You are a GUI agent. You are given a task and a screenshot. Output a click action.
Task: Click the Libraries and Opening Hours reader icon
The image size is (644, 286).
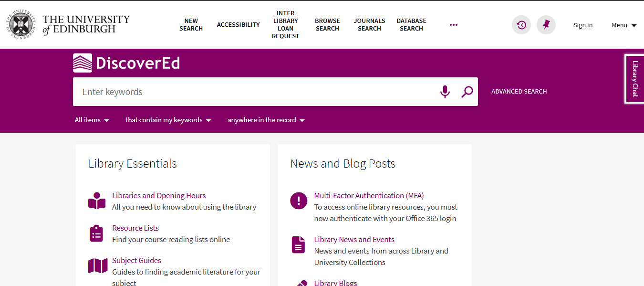click(97, 201)
